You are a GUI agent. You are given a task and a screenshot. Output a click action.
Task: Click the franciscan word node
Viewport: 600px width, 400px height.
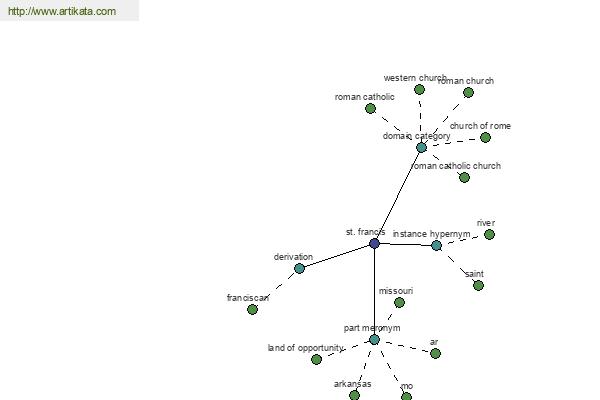point(253,310)
